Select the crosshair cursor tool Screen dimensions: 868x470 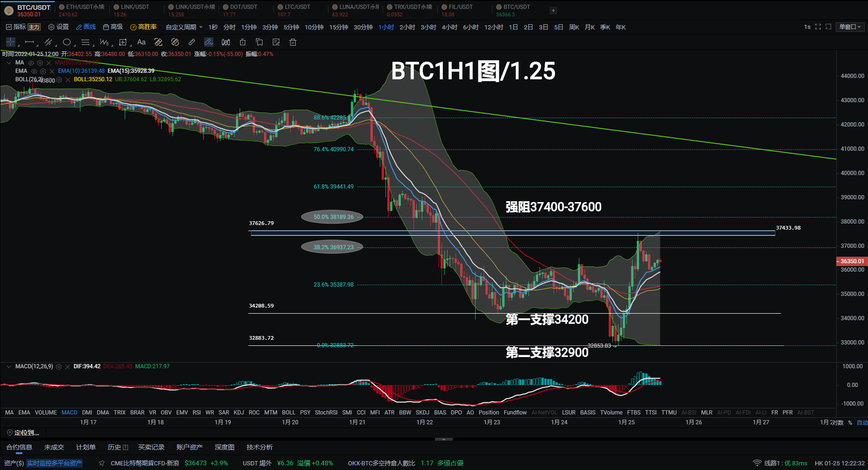point(10,42)
